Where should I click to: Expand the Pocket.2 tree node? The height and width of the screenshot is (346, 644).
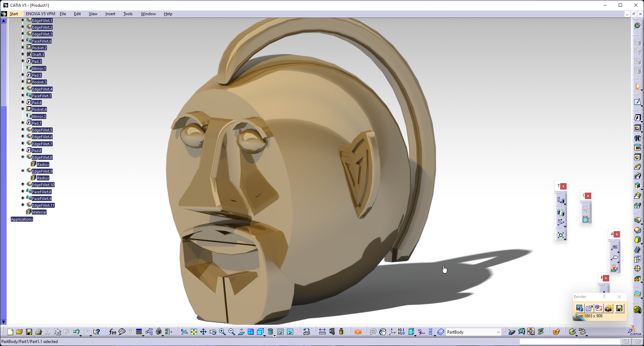(23, 48)
